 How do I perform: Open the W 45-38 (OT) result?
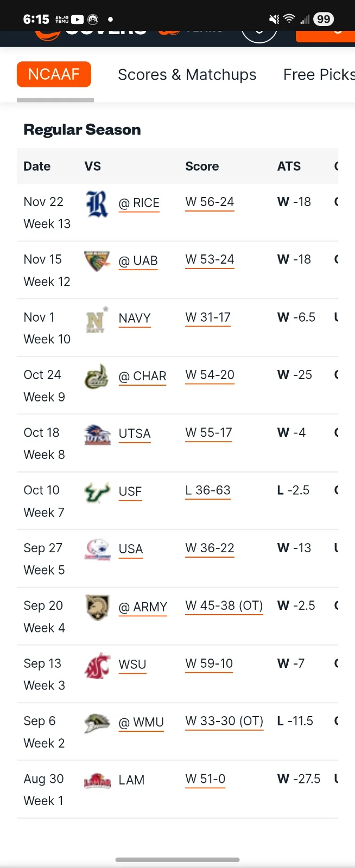point(224,605)
